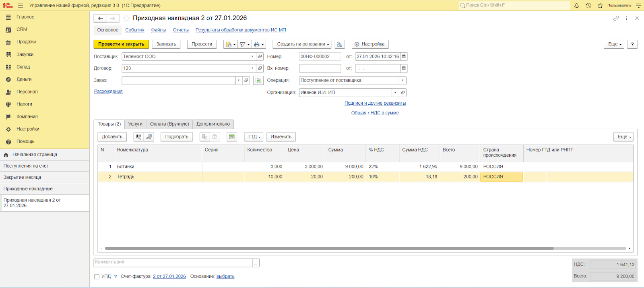Open notifications bell icon

tap(576, 6)
